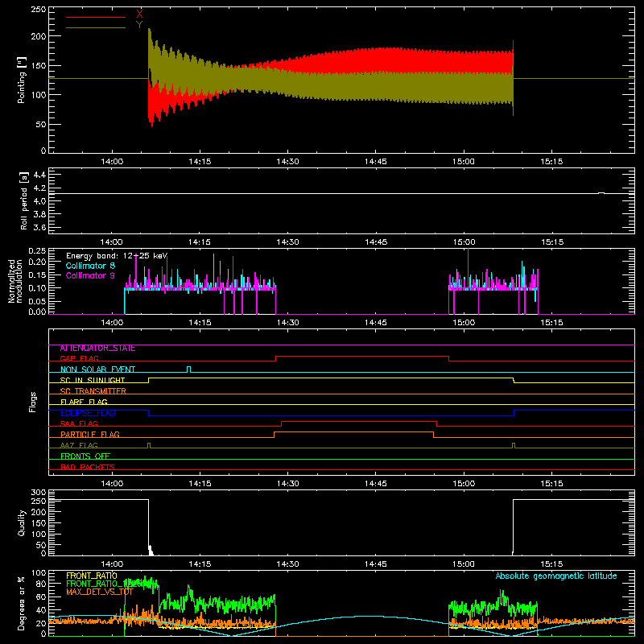Click the 4.4 tick on Roll period axis
The width and height of the screenshot is (644, 644).
click(x=39, y=175)
